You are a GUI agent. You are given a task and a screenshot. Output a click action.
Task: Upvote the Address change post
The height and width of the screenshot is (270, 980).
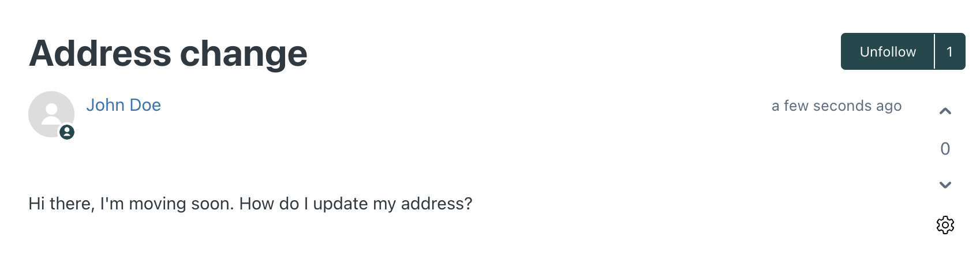point(945,111)
